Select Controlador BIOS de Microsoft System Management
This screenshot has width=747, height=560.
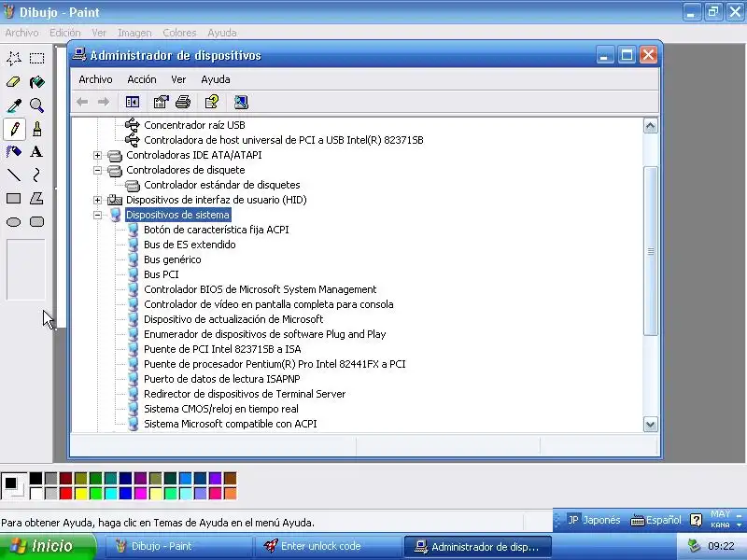pos(261,289)
